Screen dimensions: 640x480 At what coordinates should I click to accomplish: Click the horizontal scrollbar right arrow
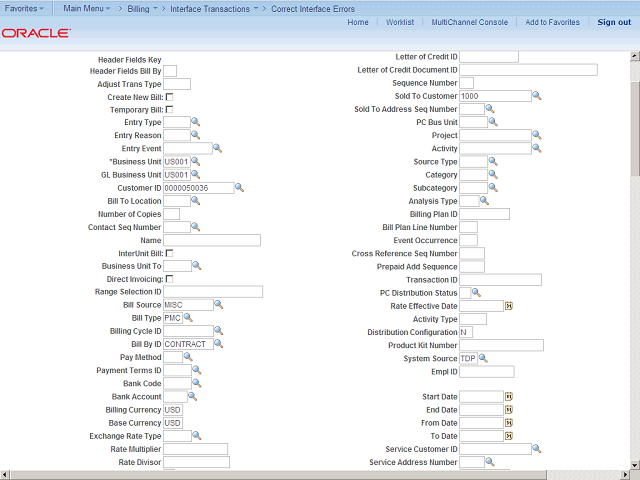pos(626,475)
